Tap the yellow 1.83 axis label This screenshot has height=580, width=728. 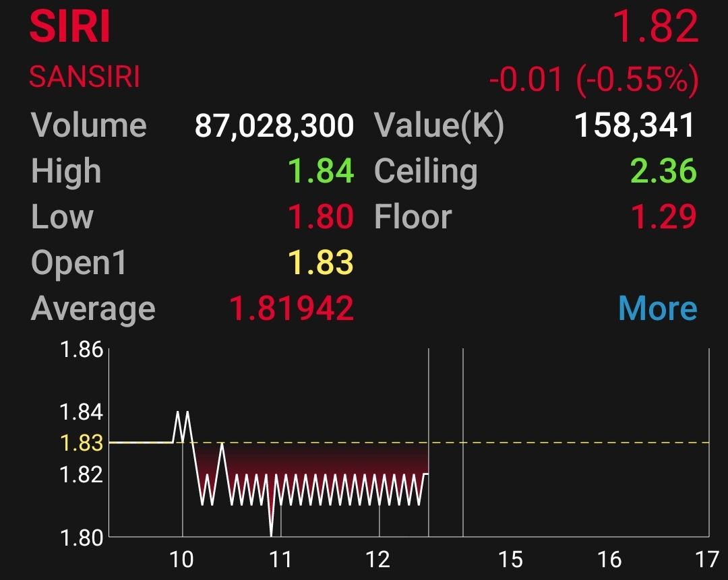(82, 443)
